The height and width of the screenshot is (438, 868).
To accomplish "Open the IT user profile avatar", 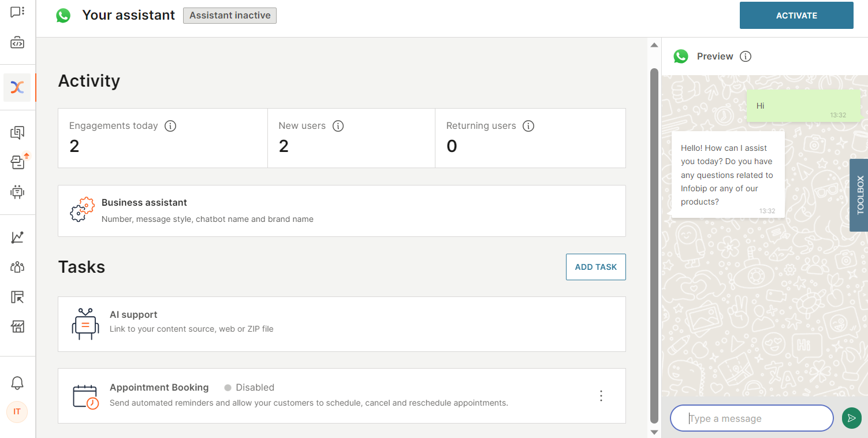I will (17, 412).
